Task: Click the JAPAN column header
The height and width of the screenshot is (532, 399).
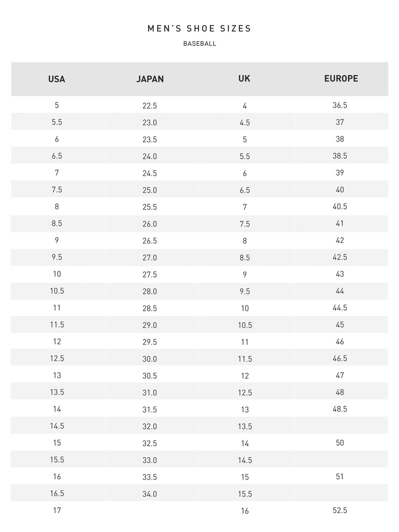Action: pos(150,79)
